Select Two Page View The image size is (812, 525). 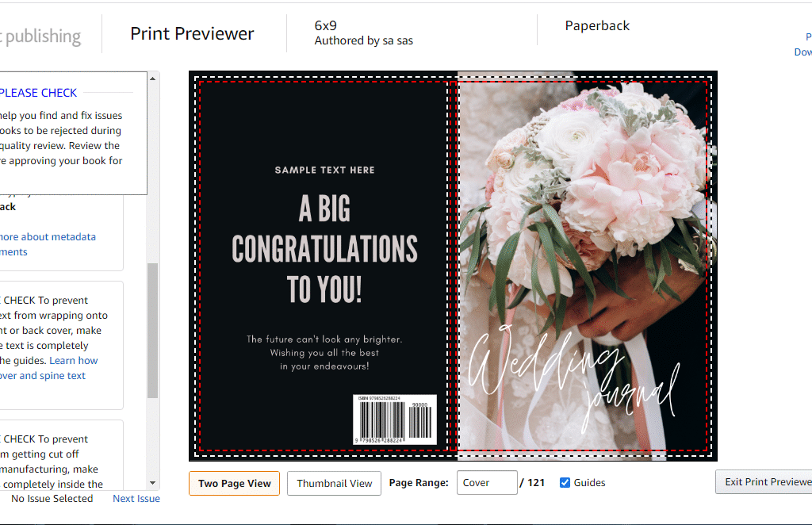(x=234, y=482)
